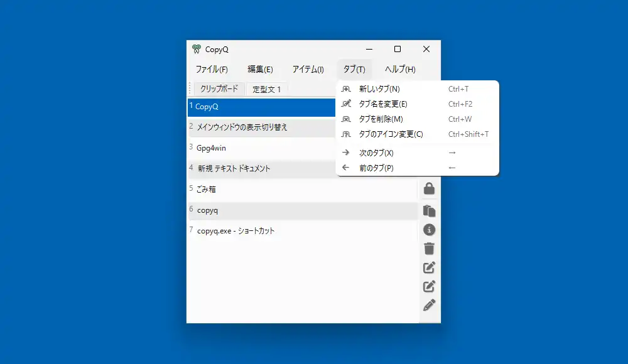Choose 新しいタブ(N) from the tab menu
Image resolution: width=628 pixels, height=364 pixels.
point(379,89)
